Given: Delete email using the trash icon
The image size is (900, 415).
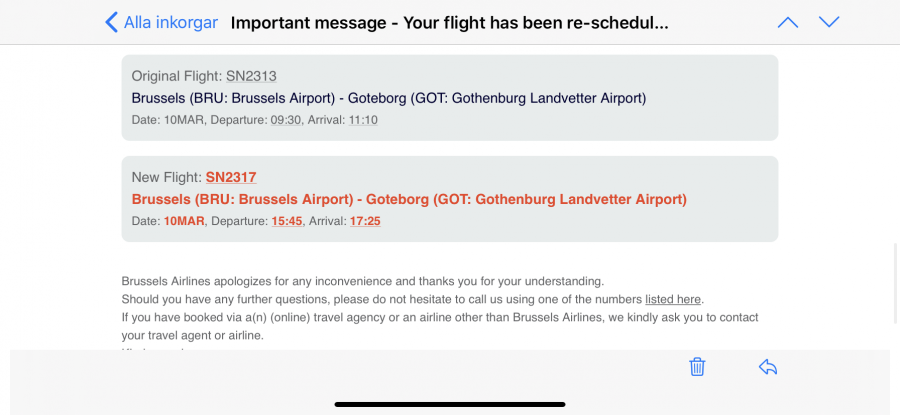Looking at the screenshot, I should 697,367.
